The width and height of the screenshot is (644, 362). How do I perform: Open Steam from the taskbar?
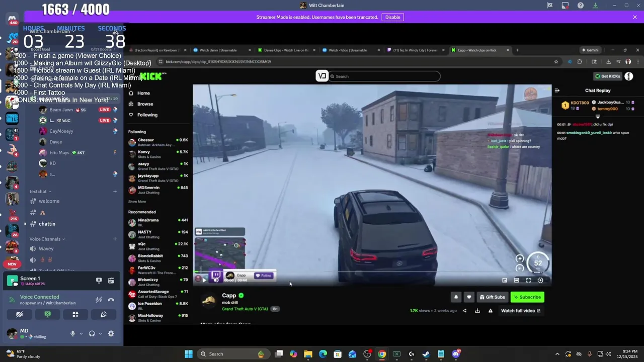click(426, 354)
